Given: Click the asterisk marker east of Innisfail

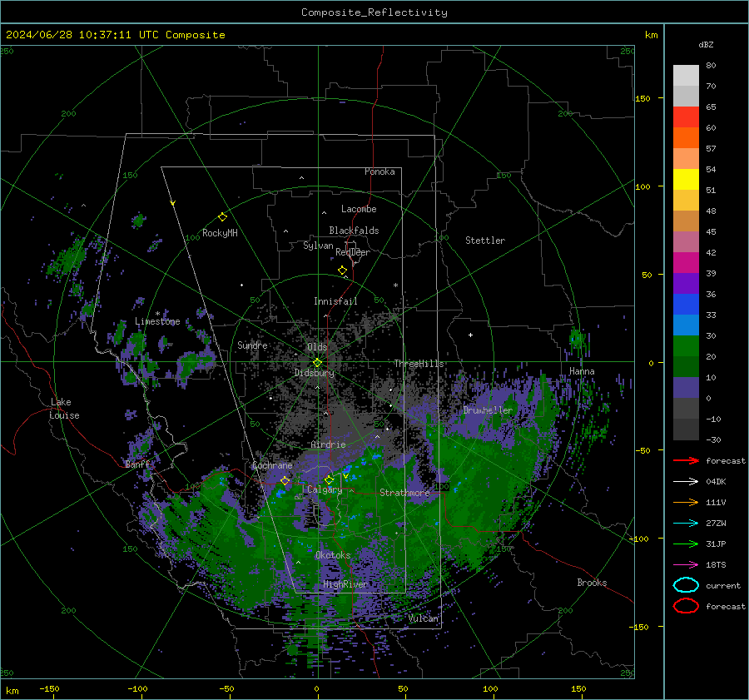Looking at the screenshot, I should pyautogui.click(x=395, y=285).
